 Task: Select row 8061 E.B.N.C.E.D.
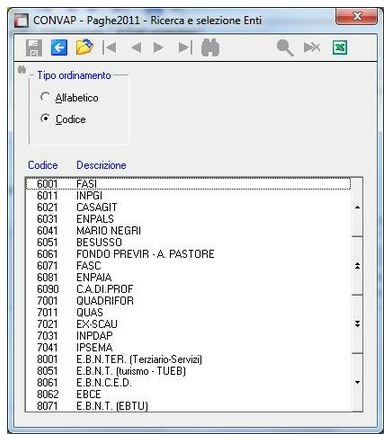pos(188,383)
